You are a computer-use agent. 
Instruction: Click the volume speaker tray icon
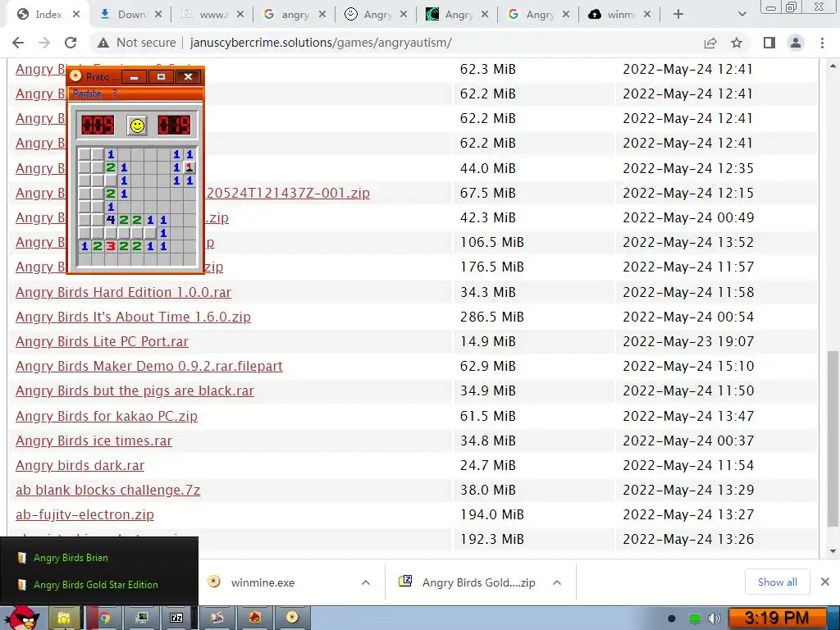pos(714,619)
